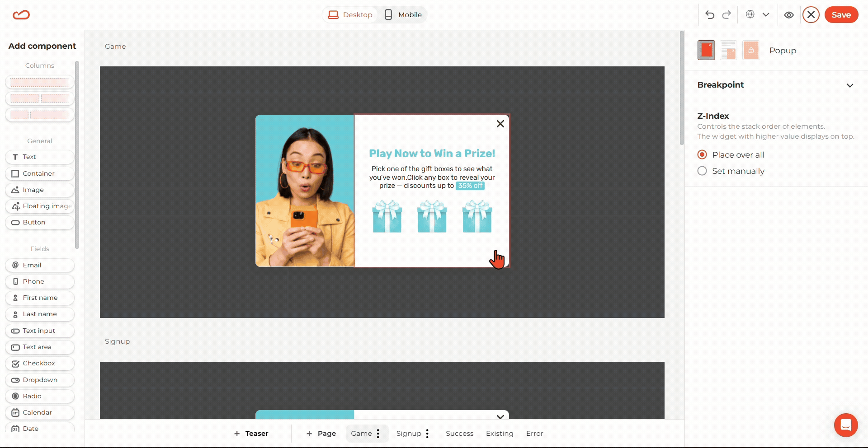Viewport: 868px width, 448px height.
Task: Click the canvas vertical scrollbar
Action: click(682, 88)
